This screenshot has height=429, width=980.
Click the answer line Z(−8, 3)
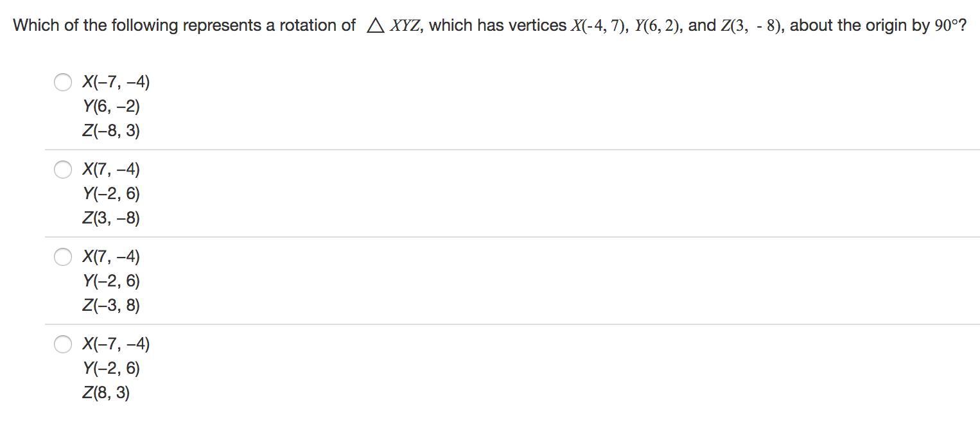point(110,131)
